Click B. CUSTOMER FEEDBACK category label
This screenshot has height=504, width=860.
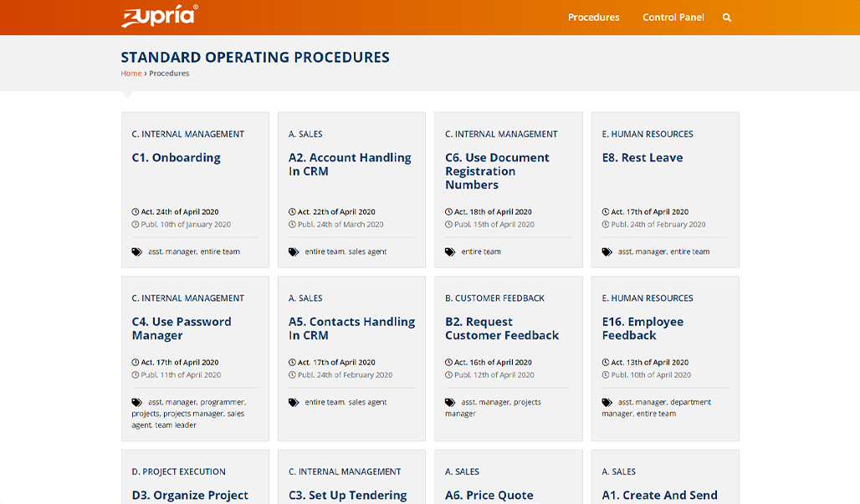point(494,298)
